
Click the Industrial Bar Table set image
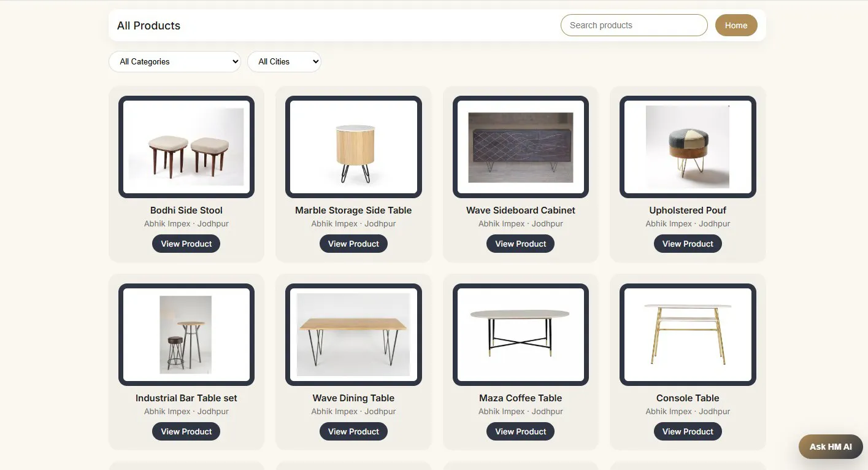click(186, 334)
